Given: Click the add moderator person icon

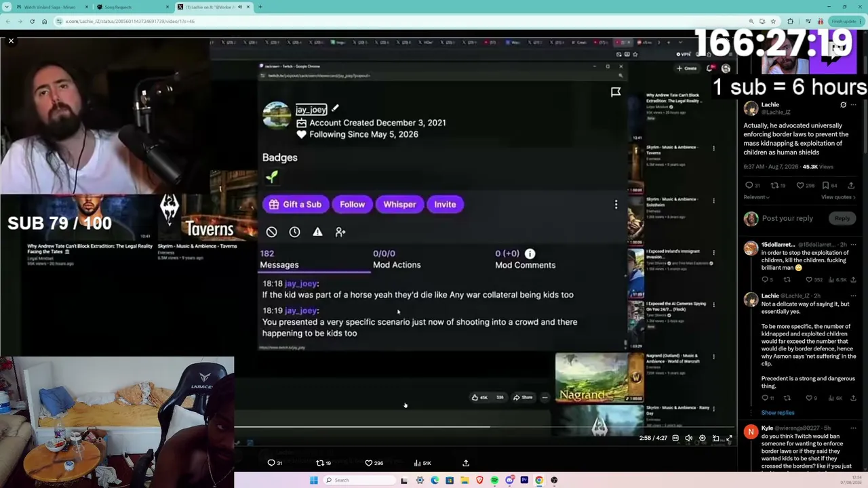Looking at the screenshot, I should pyautogui.click(x=340, y=232).
